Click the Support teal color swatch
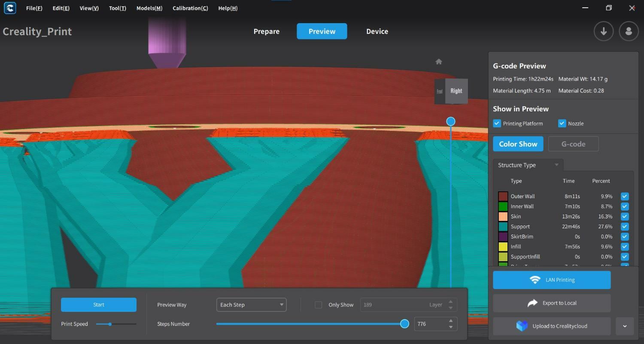Screen dimensions: 644x344 tap(503, 226)
